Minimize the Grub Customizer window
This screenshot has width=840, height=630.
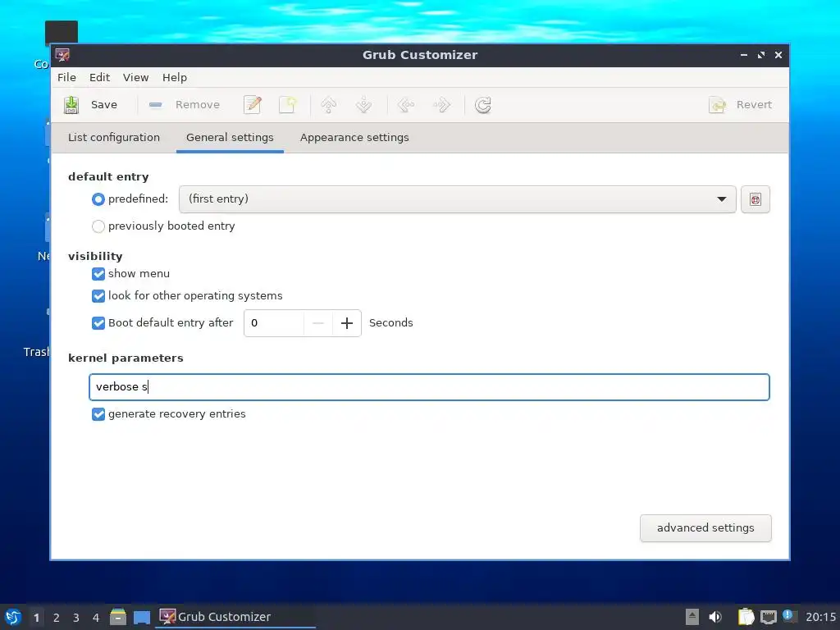[x=743, y=55]
